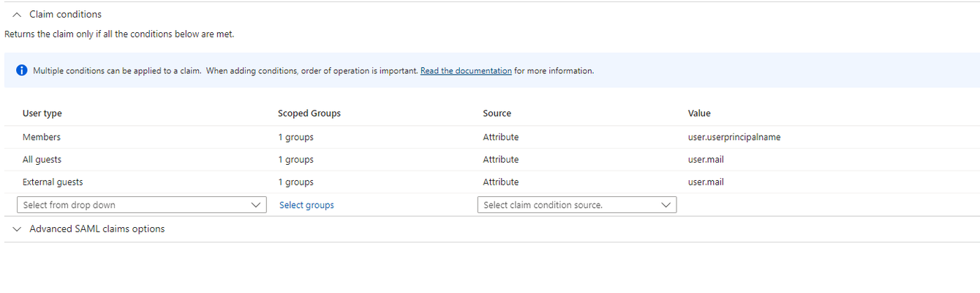Select the All guests condition row

[x=491, y=160]
